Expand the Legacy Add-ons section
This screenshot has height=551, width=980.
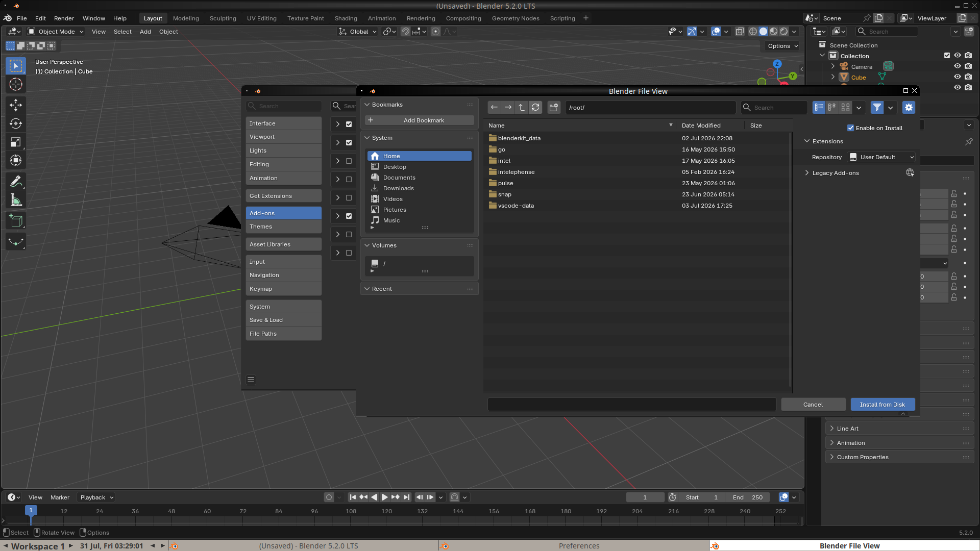807,173
